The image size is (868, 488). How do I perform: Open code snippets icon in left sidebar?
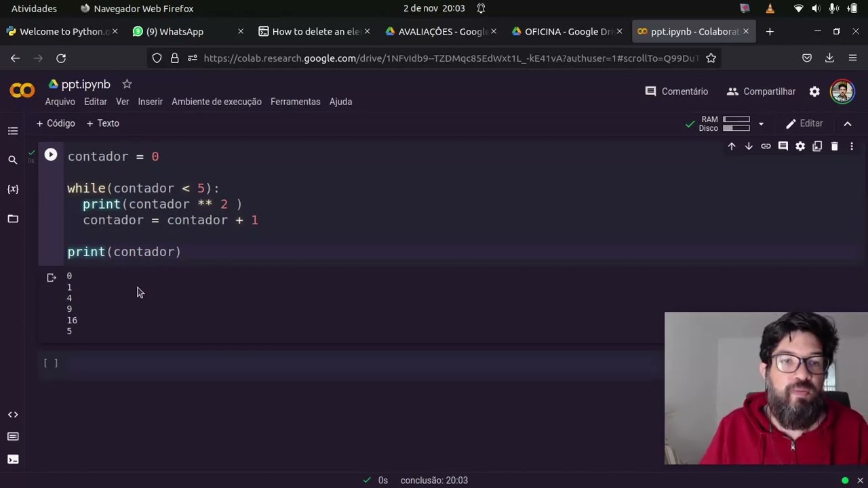(x=13, y=414)
